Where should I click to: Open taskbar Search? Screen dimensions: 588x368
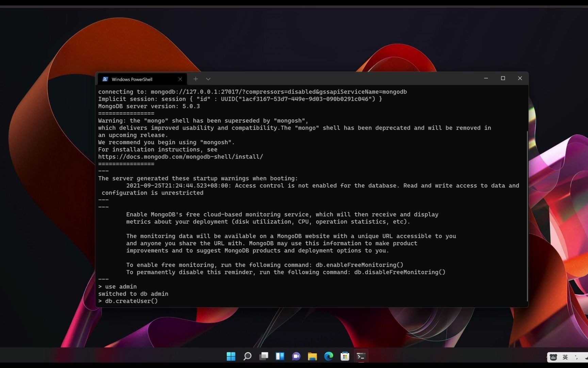[247, 356]
